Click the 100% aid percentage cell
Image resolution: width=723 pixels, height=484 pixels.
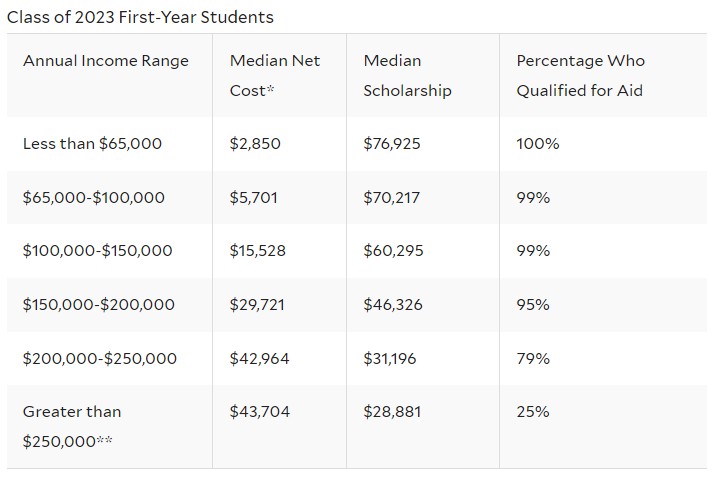click(x=538, y=144)
